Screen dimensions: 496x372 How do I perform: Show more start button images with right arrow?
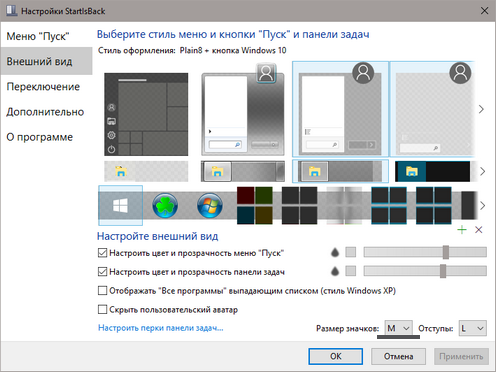(482, 205)
